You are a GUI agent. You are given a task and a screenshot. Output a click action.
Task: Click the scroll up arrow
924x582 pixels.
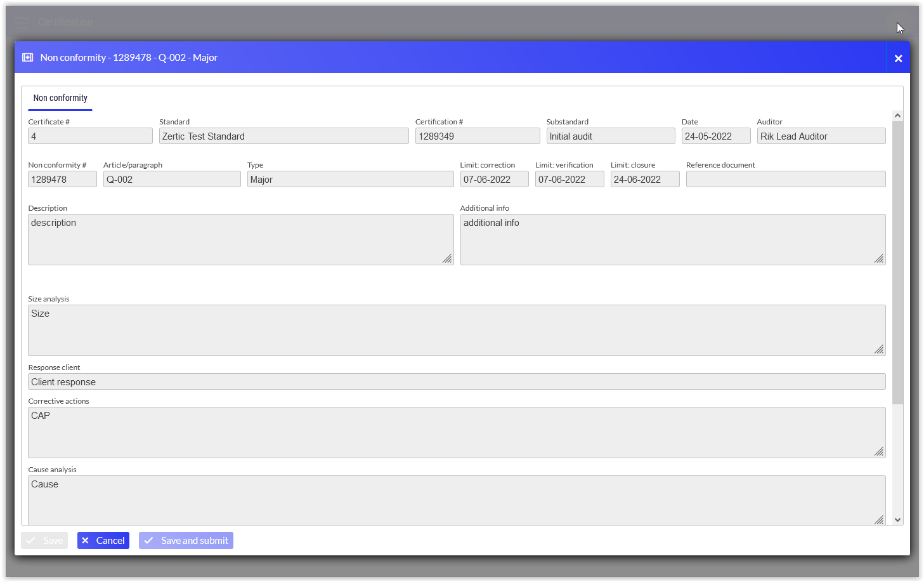pyautogui.click(x=897, y=116)
